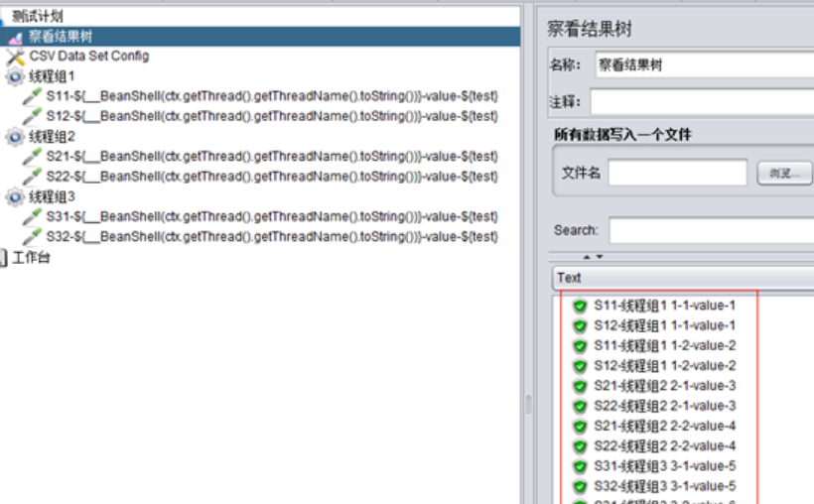
Task: Click green shield icon of S31 3-1-value-5
Action: (x=580, y=466)
